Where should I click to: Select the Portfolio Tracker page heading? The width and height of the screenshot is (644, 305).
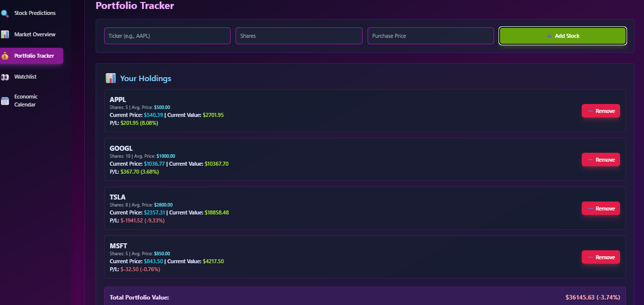coord(134,5)
